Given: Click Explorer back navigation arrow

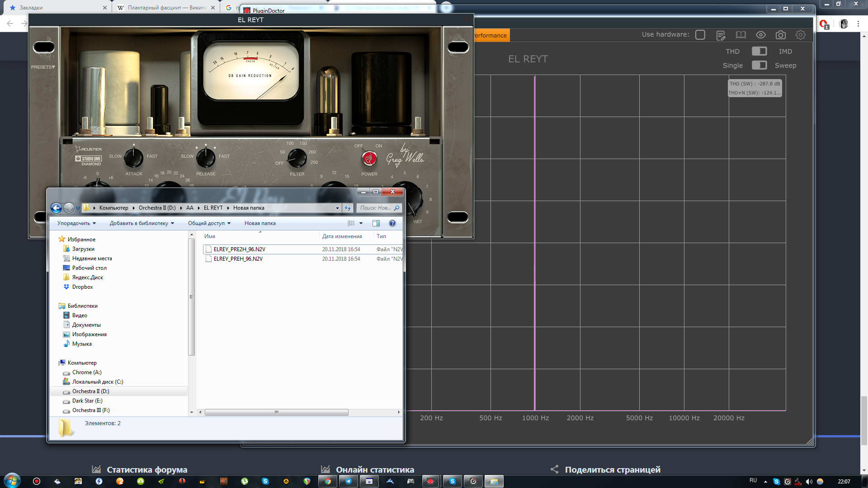Looking at the screenshot, I should tap(56, 208).
